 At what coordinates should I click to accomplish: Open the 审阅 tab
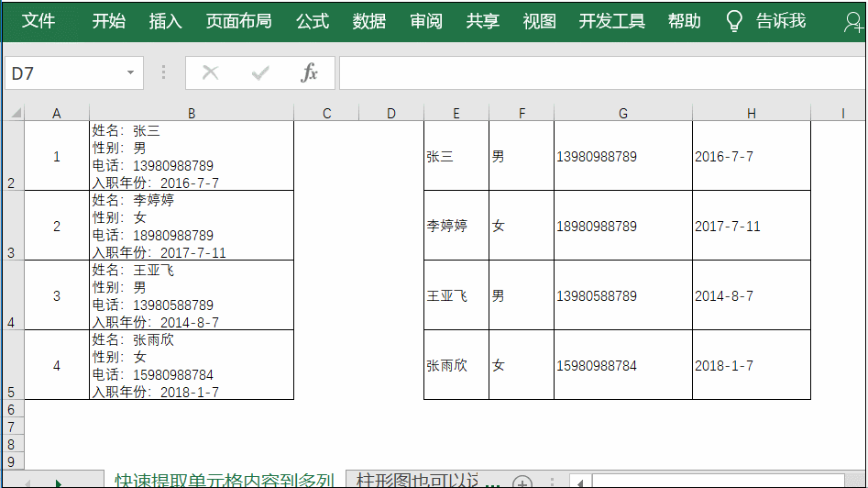click(425, 21)
